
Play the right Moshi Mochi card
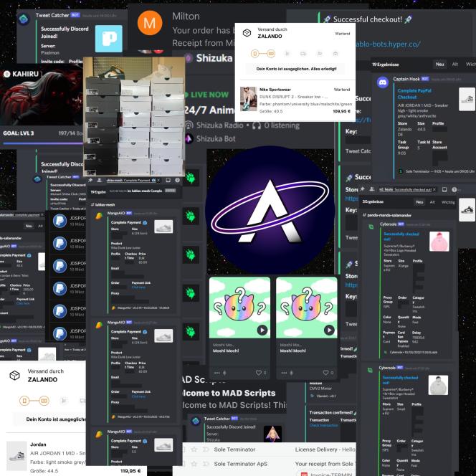point(329,330)
